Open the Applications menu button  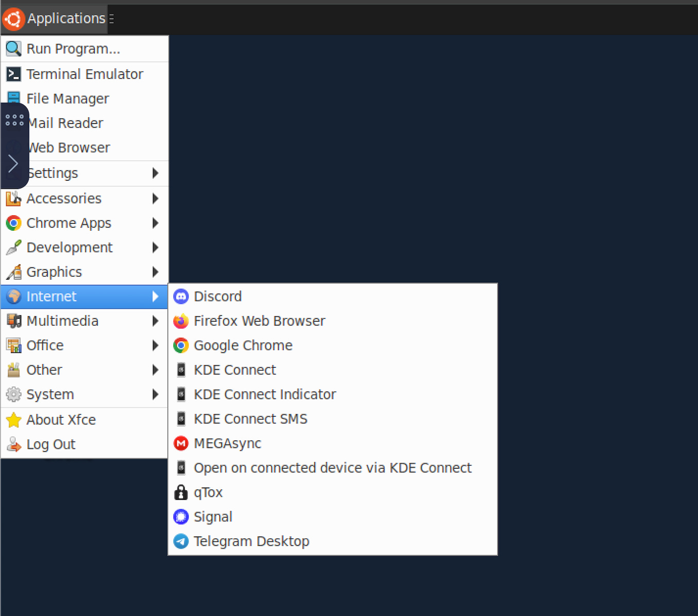pyautogui.click(x=55, y=19)
